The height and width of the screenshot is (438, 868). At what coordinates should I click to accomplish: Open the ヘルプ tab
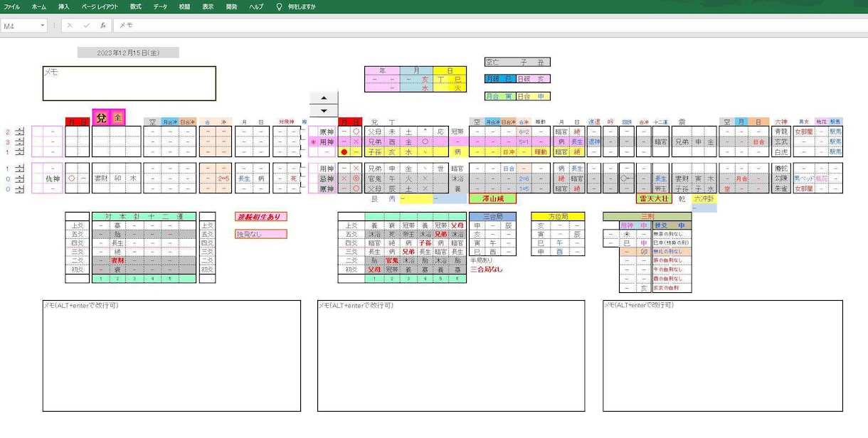tap(256, 6)
